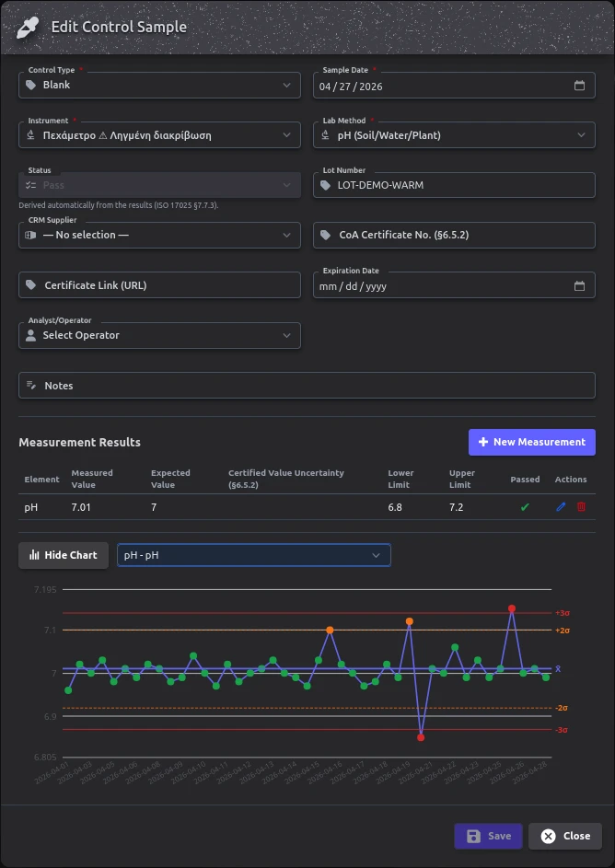The image size is (615, 868).
Task: Click the Save button
Action: [488, 836]
